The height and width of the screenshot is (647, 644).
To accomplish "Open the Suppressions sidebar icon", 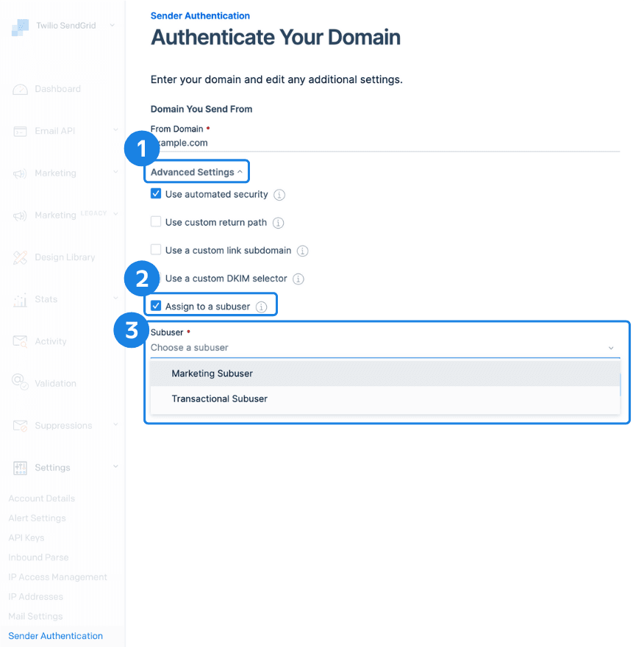I will click(x=20, y=425).
